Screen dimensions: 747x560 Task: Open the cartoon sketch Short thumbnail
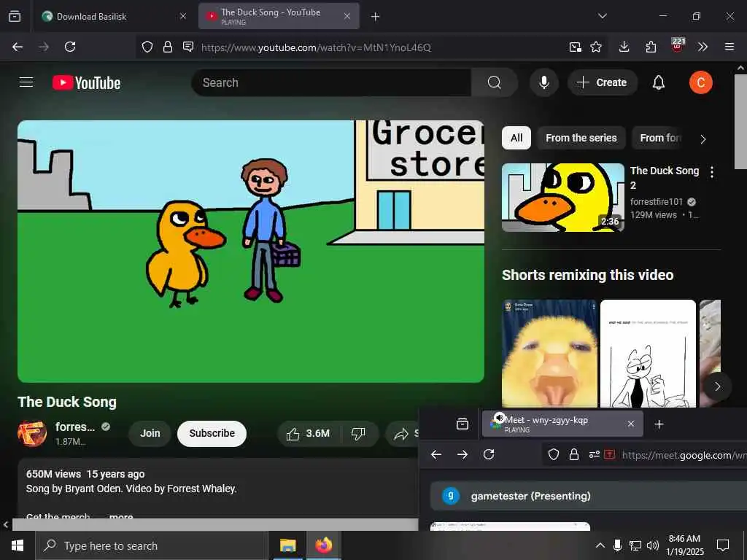(648, 354)
